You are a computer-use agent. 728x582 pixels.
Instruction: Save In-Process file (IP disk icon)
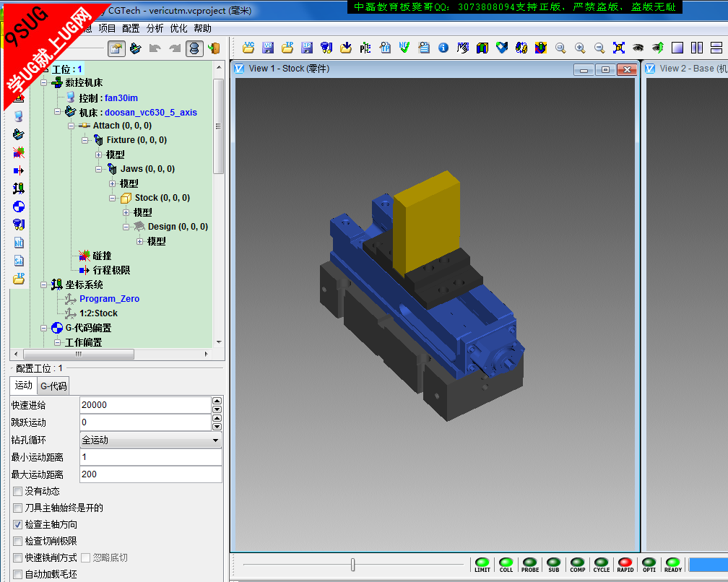pyautogui.click(x=307, y=48)
